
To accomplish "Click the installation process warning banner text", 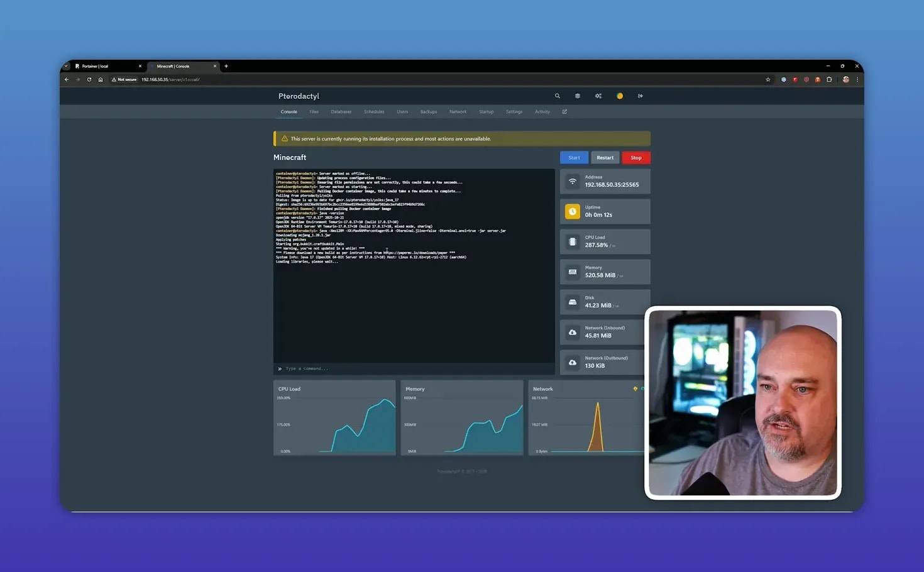I will (x=391, y=139).
